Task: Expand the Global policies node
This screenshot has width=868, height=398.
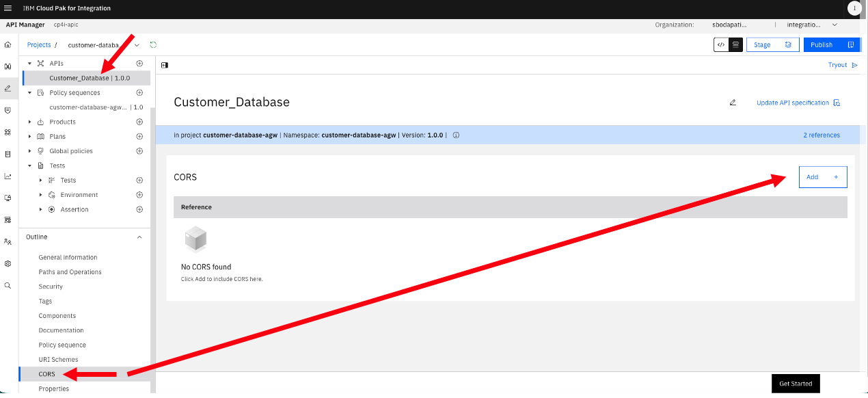Action: 29,151
